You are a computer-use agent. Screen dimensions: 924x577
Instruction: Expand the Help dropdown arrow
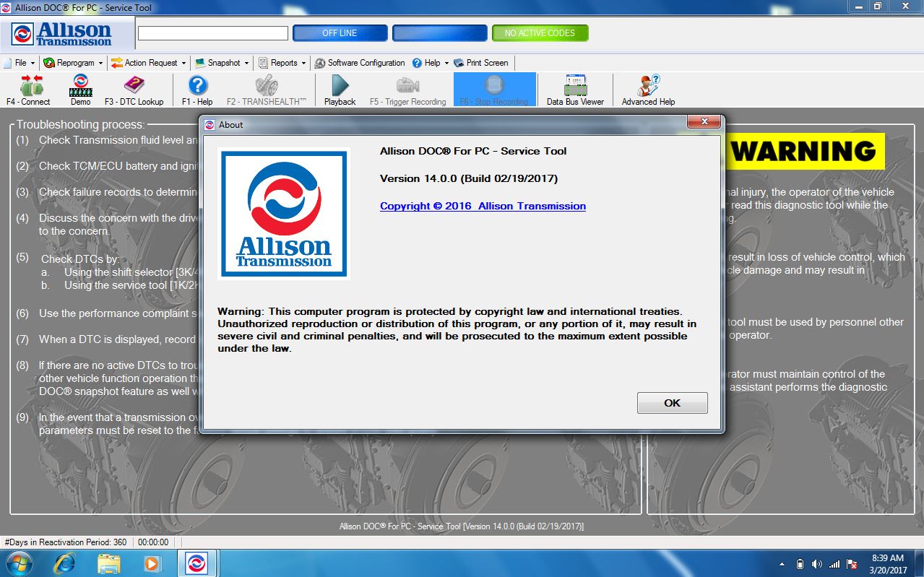(x=446, y=63)
